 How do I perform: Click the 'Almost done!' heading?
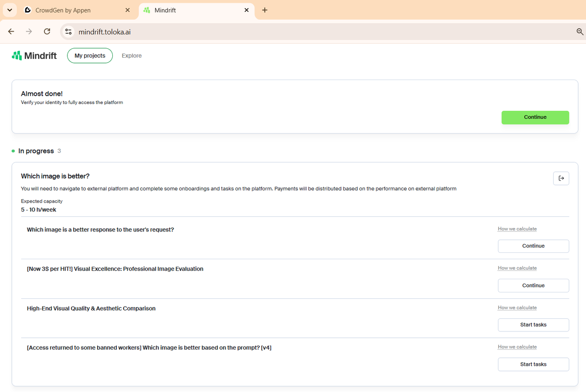pos(42,93)
